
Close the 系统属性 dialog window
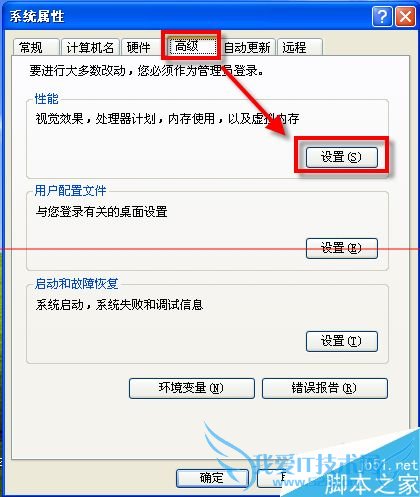tap(405, 16)
